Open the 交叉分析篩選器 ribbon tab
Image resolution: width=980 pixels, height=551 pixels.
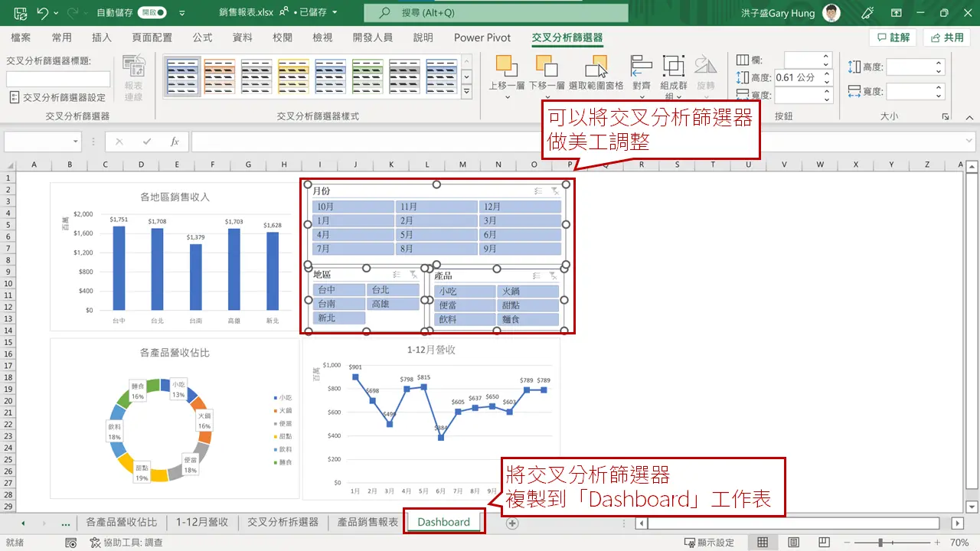pos(567,37)
